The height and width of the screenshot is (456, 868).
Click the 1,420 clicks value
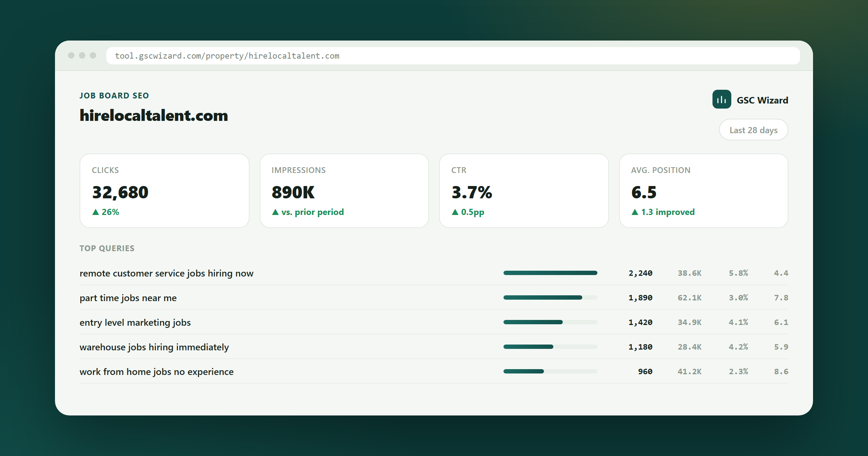point(641,322)
